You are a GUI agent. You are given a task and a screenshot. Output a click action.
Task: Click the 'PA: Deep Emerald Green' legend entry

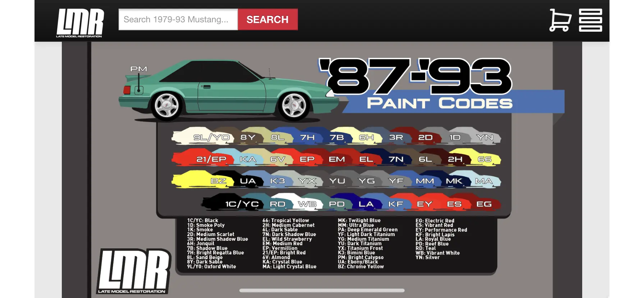point(368,230)
